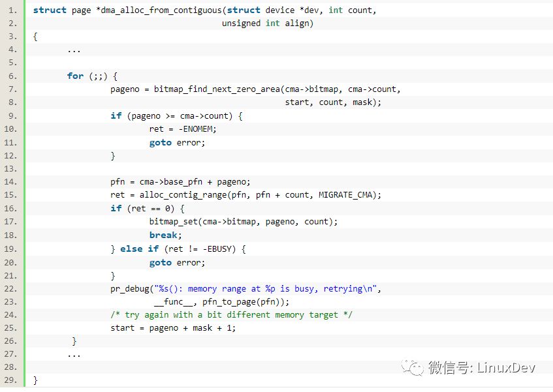Screen dimensions: 553x392
Task: Click "ret = -ENOMEM;" statement
Action: pos(183,129)
